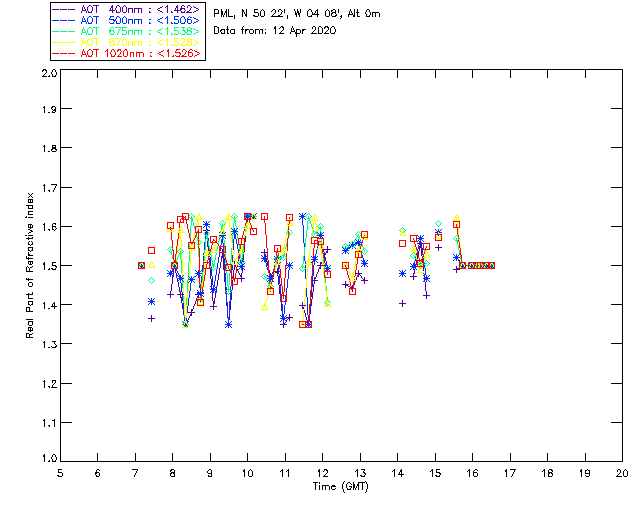
Task: Click the 20 tick label on time axis
Action: [622, 473]
